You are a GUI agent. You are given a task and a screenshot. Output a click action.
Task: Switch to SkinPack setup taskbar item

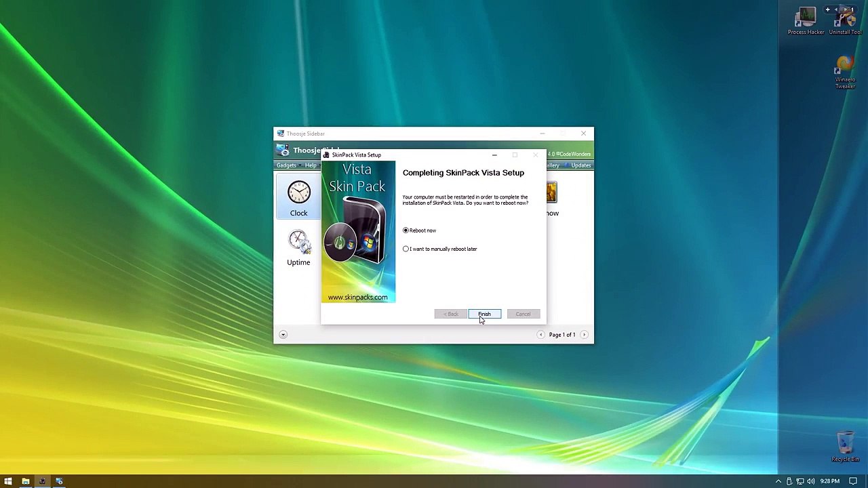point(42,481)
